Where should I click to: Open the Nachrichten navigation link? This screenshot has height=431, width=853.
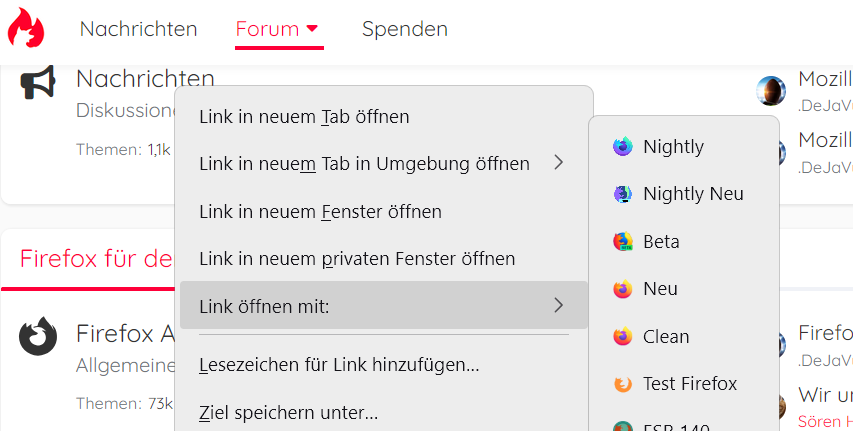pyautogui.click(x=139, y=29)
